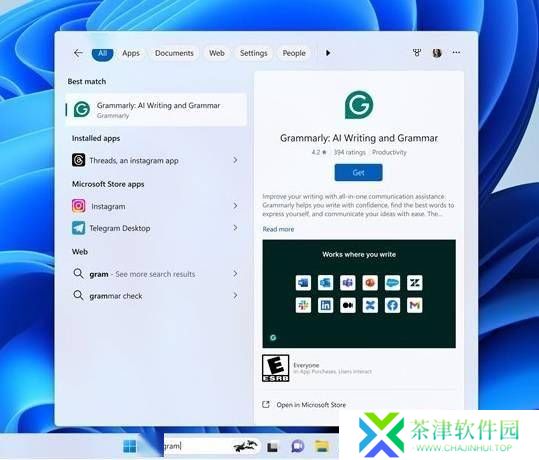Viewport: 539px width, 460px height.
Task: Switch to the Documents filter tab
Action: click(174, 53)
